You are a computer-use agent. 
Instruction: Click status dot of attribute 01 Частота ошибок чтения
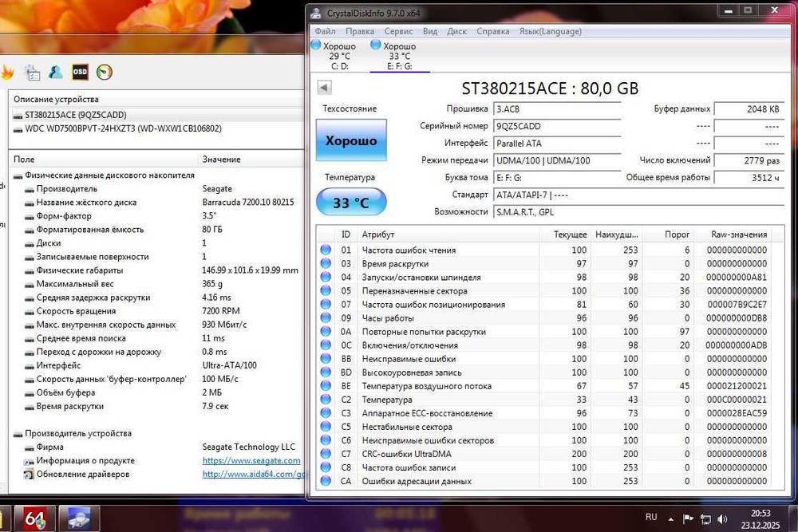pyautogui.click(x=326, y=250)
